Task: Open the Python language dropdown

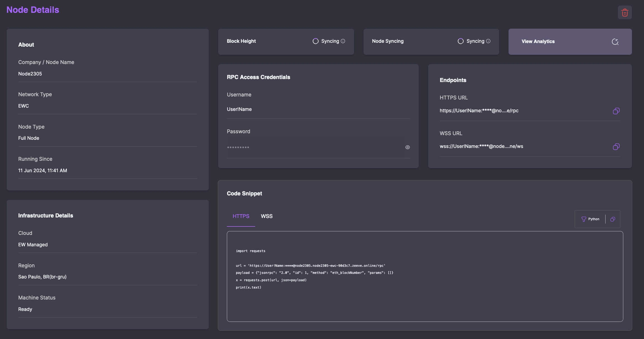Action: 593,219
